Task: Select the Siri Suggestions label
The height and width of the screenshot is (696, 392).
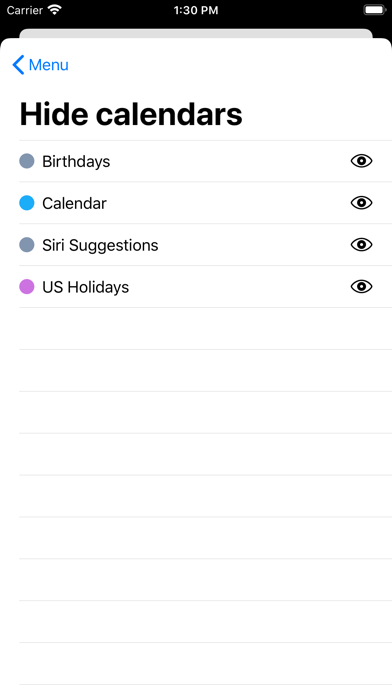Action: 100,245
